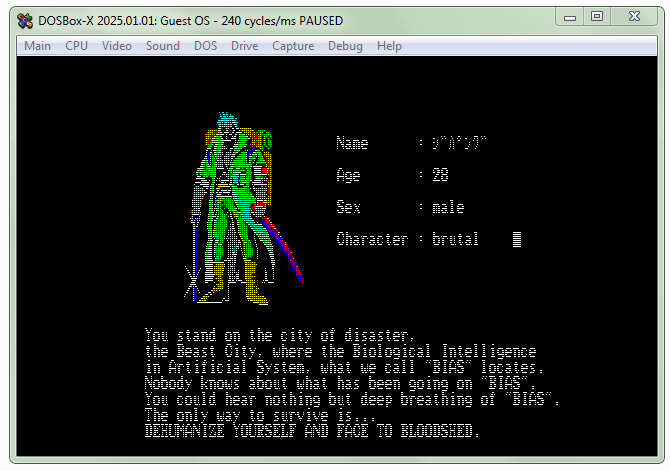Click the sex value 'male'
The width and height of the screenshot is (670, 471).
(x=448, y=207)
